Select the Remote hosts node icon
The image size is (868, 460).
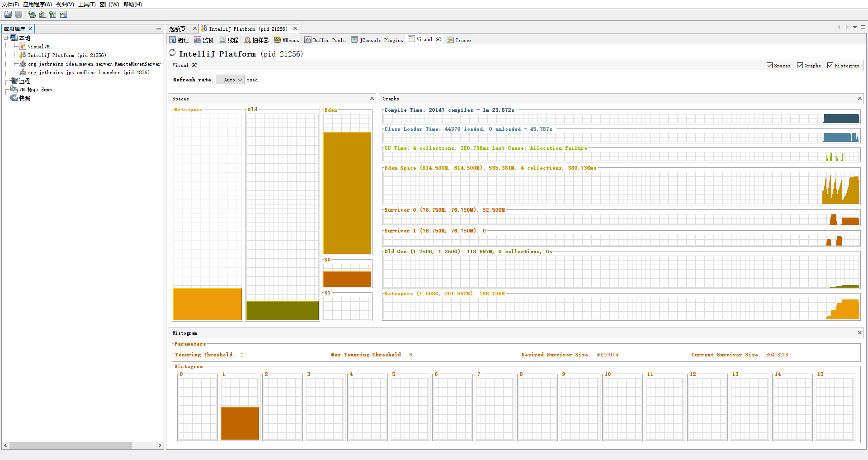(x=14, y=81)
